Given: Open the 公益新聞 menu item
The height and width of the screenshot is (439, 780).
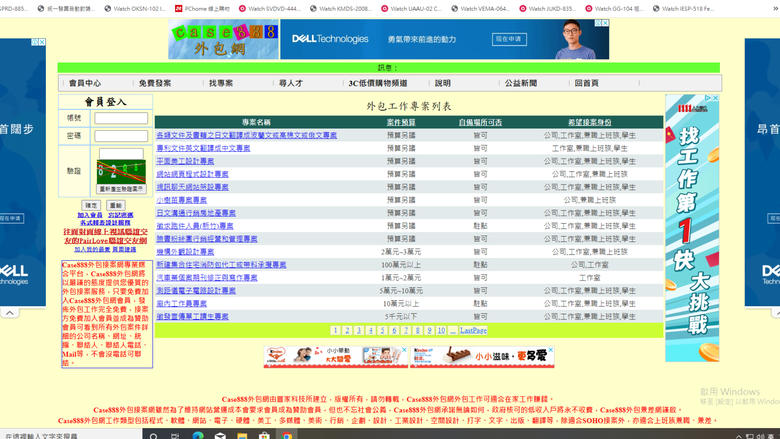Looking at the screenshot, I should [x=521, y=83].
